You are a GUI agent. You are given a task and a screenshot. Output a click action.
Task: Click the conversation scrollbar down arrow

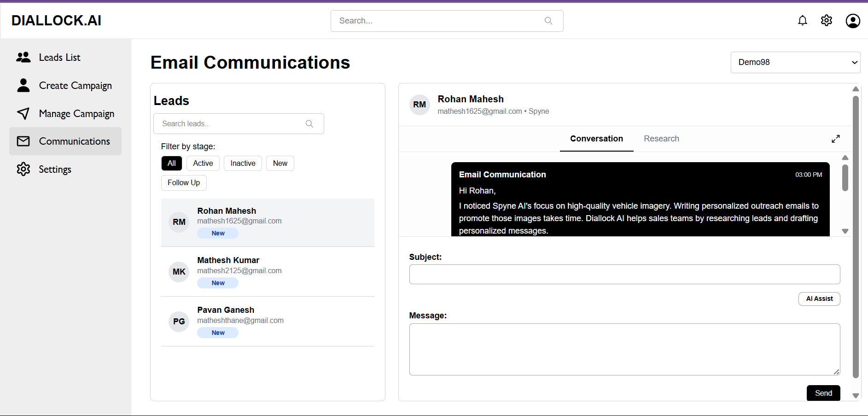coord(845,231)
